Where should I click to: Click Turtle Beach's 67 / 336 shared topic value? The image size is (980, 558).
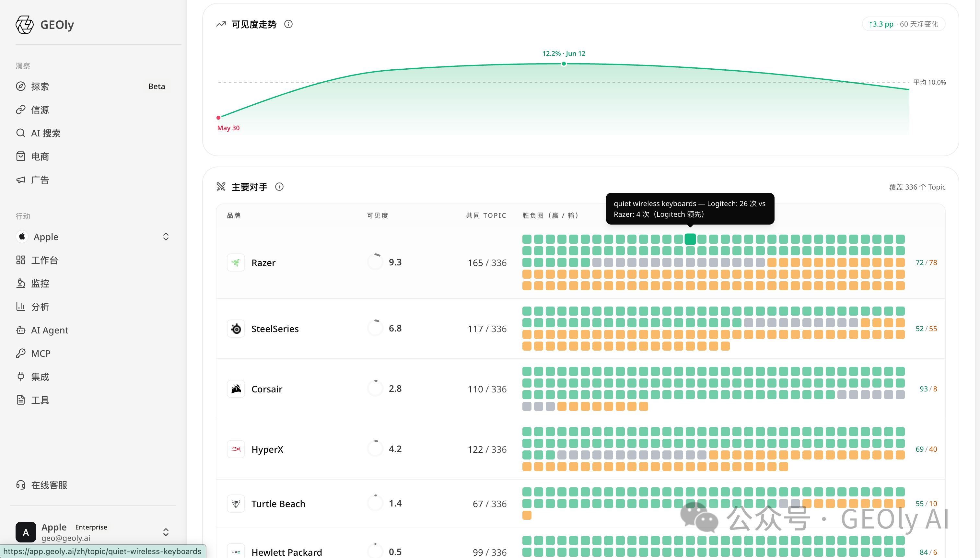tap(489, 504)
